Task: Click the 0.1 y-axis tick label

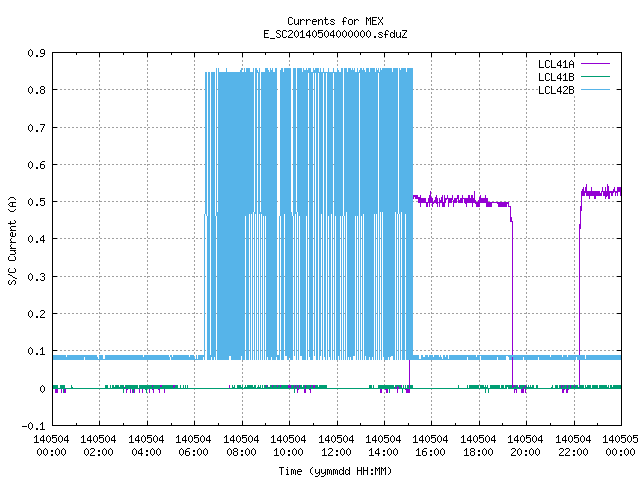Action: click(36, 351)
